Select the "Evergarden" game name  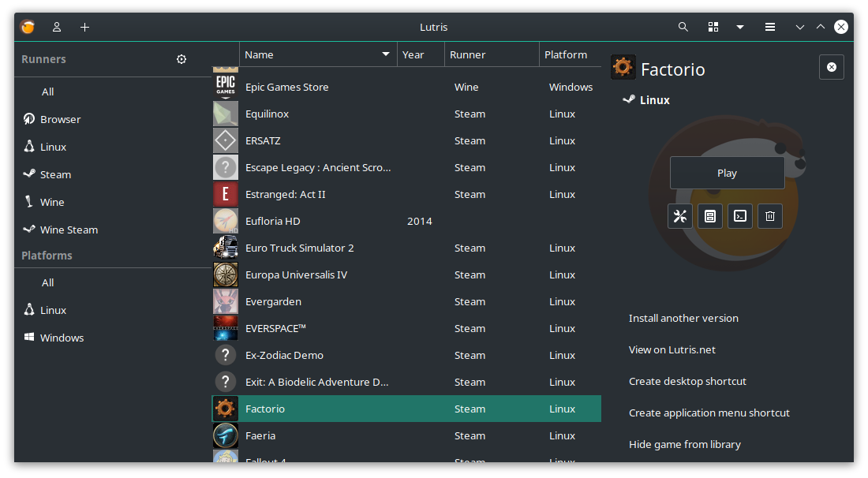[x=274, y=302]
